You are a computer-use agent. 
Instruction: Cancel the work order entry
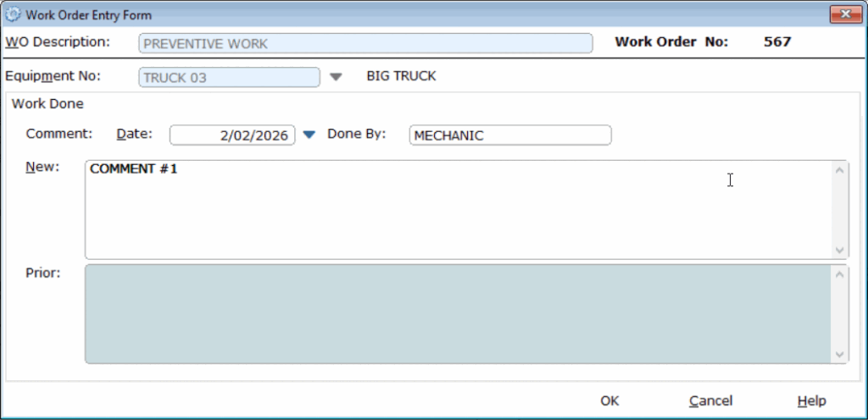[x=710, y=401]
